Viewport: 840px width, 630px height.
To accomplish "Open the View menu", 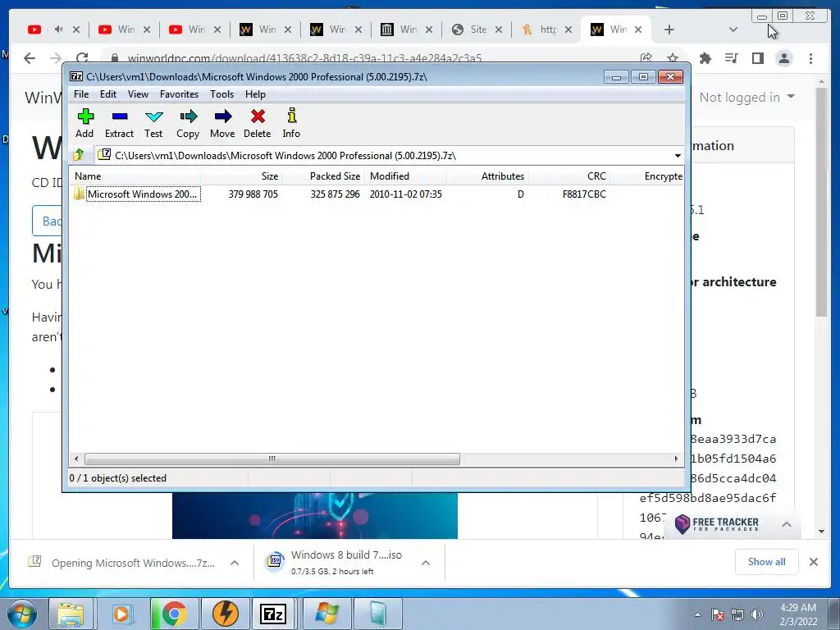I will point(138,94).
